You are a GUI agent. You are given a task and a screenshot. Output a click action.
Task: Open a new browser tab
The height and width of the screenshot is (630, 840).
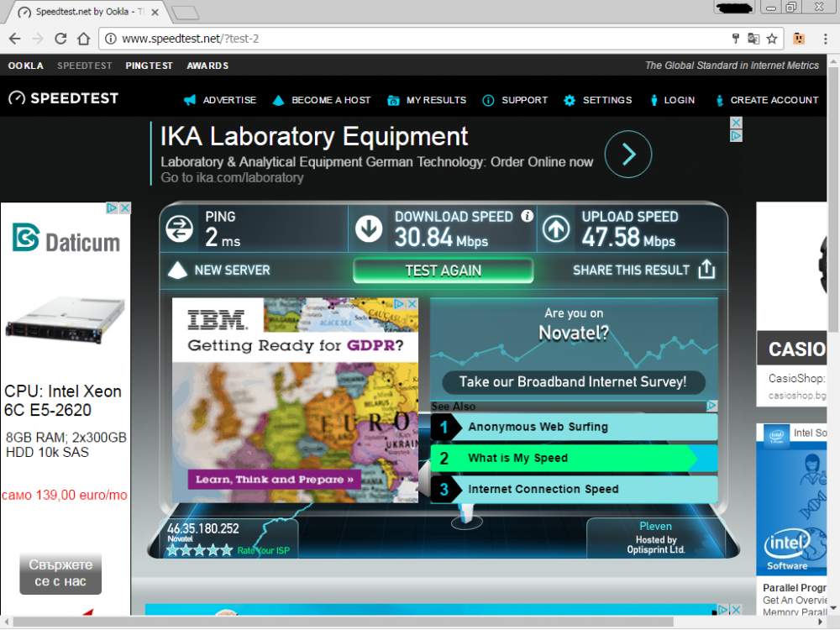pyautogui.click(x=186, y=13)
